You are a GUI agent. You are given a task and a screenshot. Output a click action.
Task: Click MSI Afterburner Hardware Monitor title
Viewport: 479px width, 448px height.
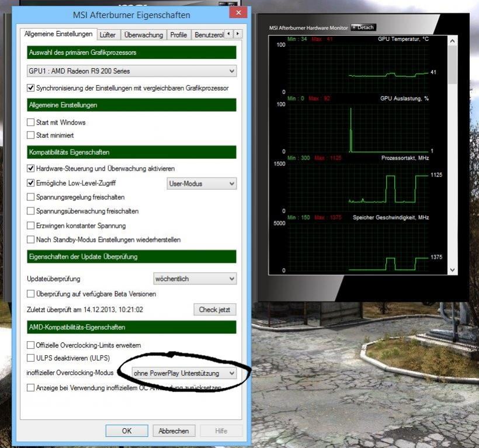pyautogui.click(x=308, y=28)
